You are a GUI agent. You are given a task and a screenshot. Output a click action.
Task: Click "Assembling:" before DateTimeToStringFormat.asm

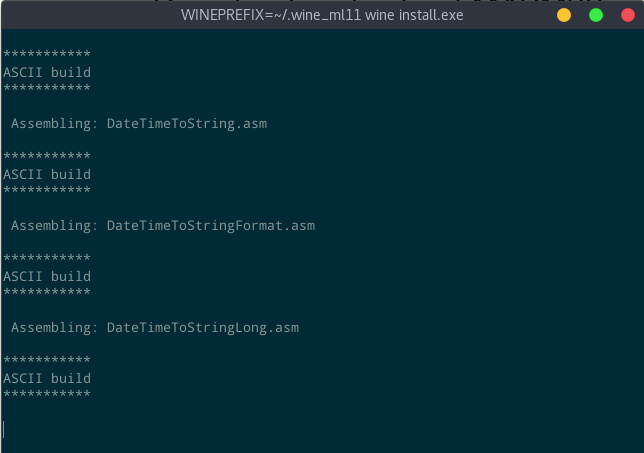(x=55, y=225)
